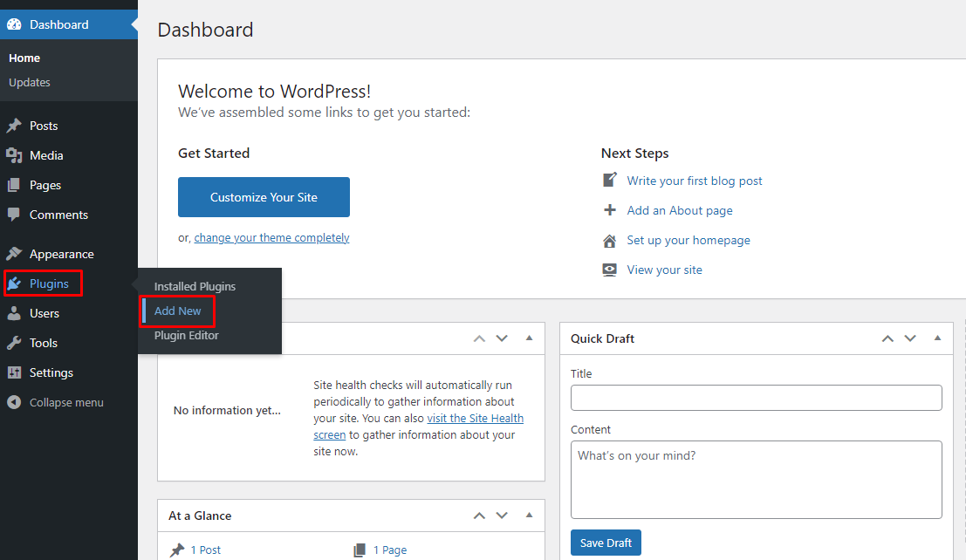Image resolution: width=966 pixels, height=560 pixels.
Task: Click the plus icon beside Add an About page
Action: pos(609,210)
